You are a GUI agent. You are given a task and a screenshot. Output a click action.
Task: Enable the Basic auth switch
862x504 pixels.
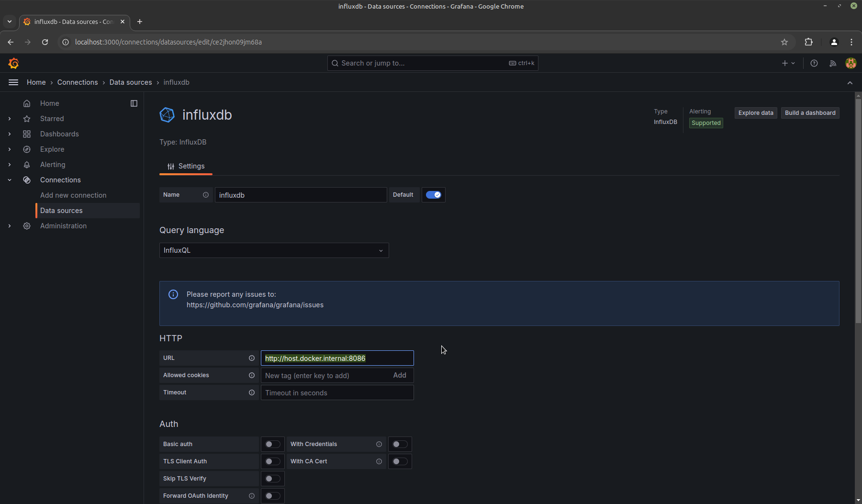point(273,444)
